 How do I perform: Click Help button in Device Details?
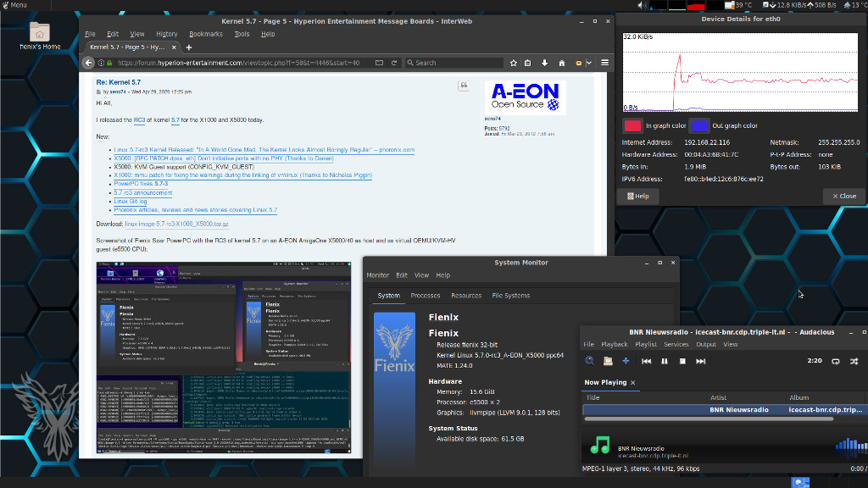tap(638, 196)
